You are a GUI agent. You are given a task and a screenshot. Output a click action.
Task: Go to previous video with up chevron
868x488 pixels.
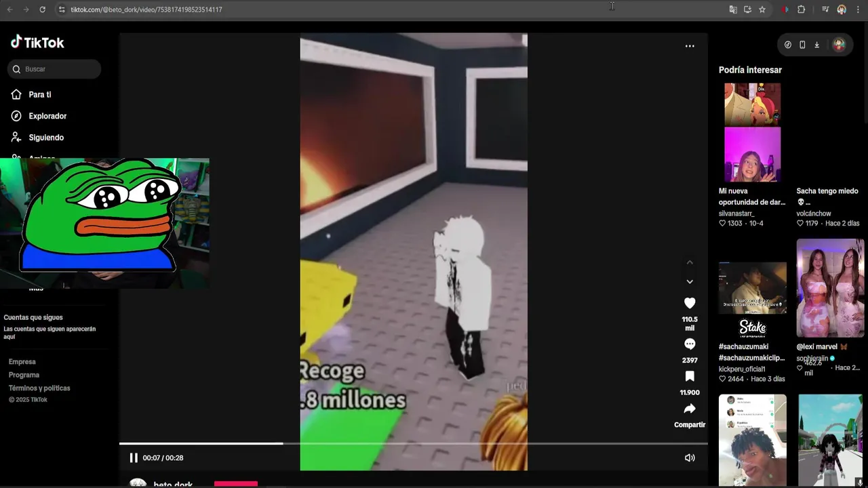pos(690,262)
